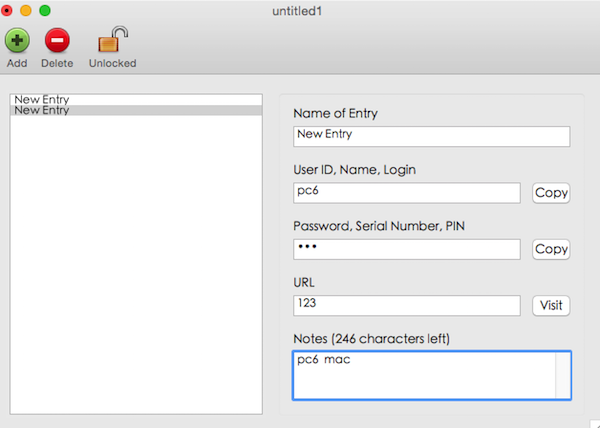Image resolution: width=600 pixels, height=428 pixels.
Task: Minimize the window using yellow button
Action: pos(26,10)
